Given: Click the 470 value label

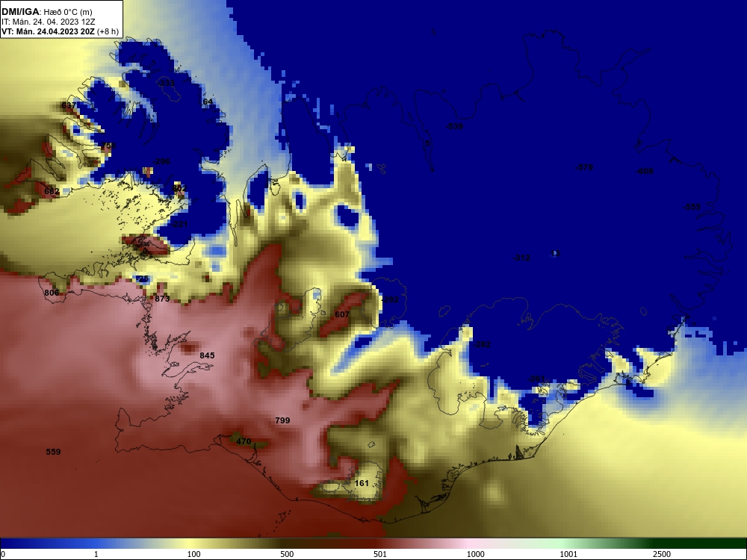Looking at the screenshot, I should (x=244, y=441).
